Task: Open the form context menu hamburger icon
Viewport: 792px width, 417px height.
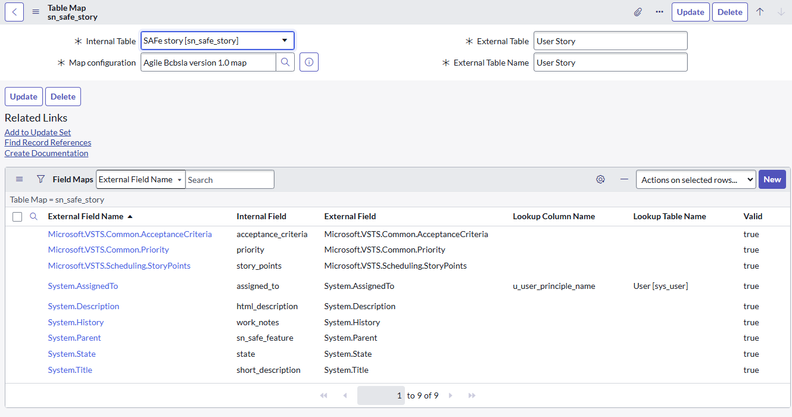Action: tap(35, 12)
